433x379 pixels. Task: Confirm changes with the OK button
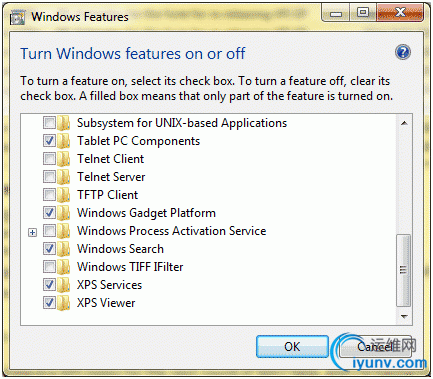coord(292,347)
